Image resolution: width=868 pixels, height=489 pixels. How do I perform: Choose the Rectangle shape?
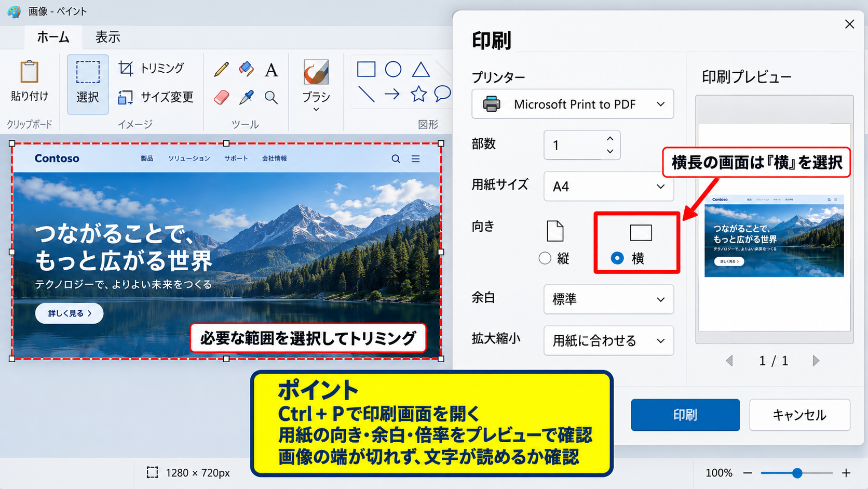click(366, 69)
